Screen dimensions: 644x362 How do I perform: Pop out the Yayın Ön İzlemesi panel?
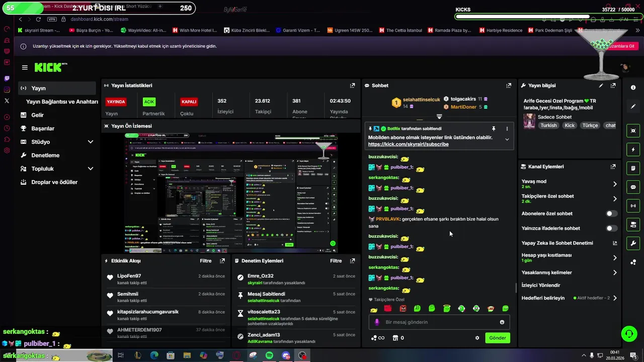(x=353, y=126)
